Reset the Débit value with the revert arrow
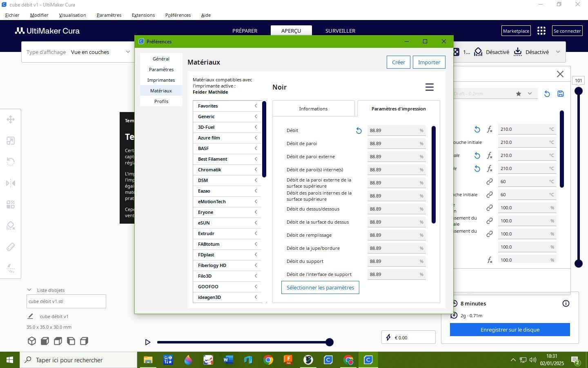Viewport: 588px width, 368px height. (x=359, y=131)
